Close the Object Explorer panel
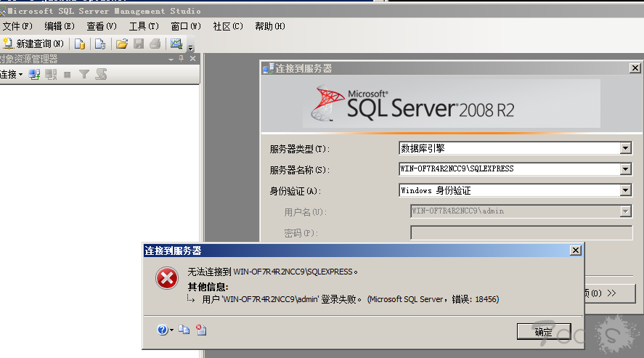This screenshot has width=644, height=358. click(x=192, y=59)
